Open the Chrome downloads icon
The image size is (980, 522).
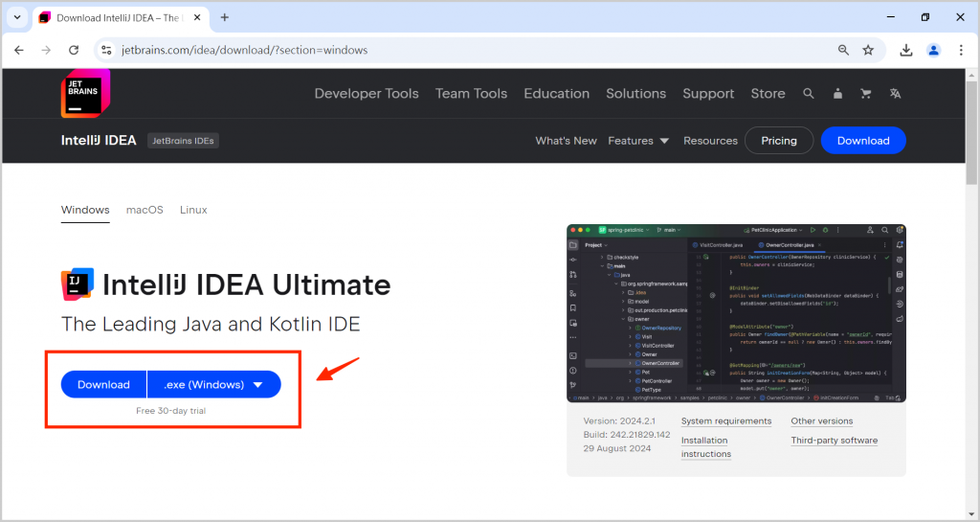(x=905, y=50)
